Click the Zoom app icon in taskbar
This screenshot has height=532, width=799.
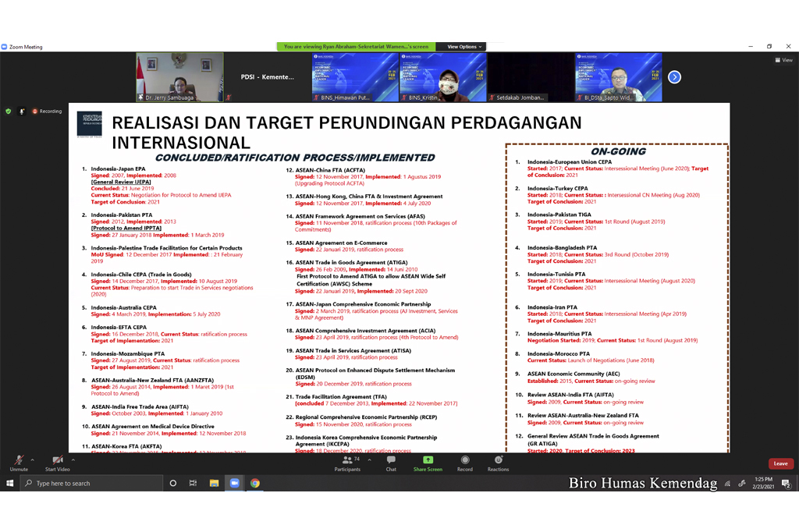(234, 483)
